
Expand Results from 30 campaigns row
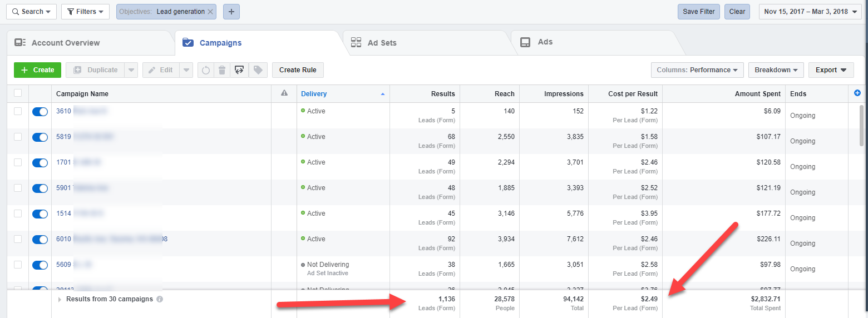tap(60, 299)
